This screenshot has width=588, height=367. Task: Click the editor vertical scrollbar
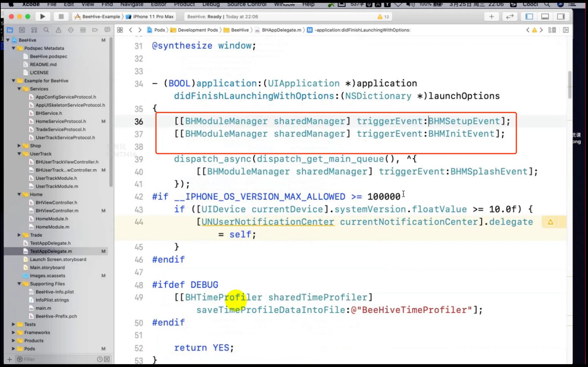coord(570,85)
